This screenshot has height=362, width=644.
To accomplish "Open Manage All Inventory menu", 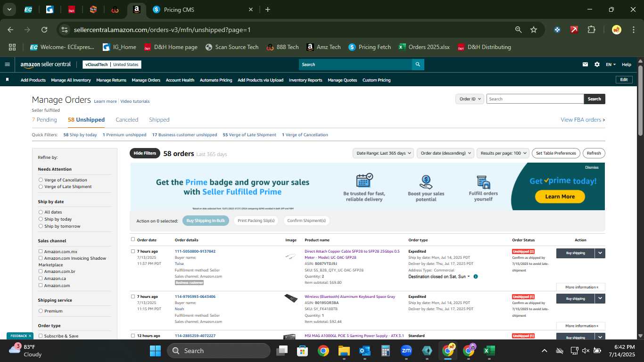I will click(71, 80).
